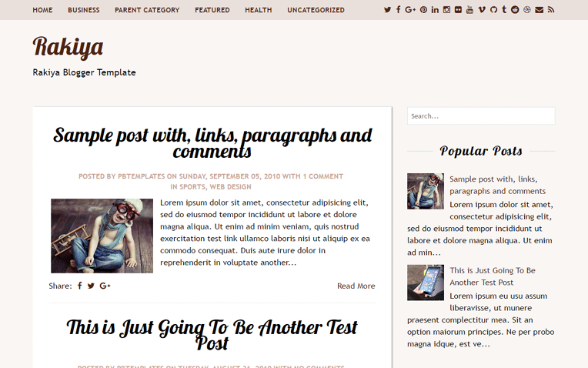Open the Featured menu item

212,10
